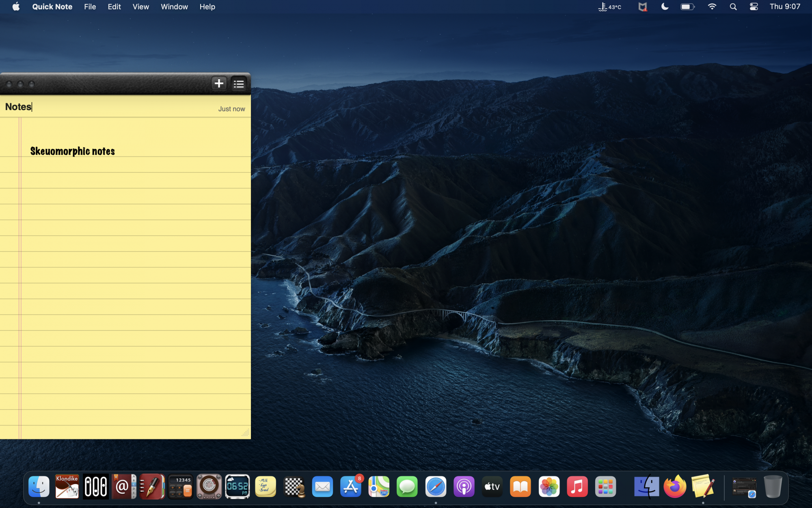Click the Thu 9:07 clock in menu bar

pyautogui.click(x=784, y=7)
